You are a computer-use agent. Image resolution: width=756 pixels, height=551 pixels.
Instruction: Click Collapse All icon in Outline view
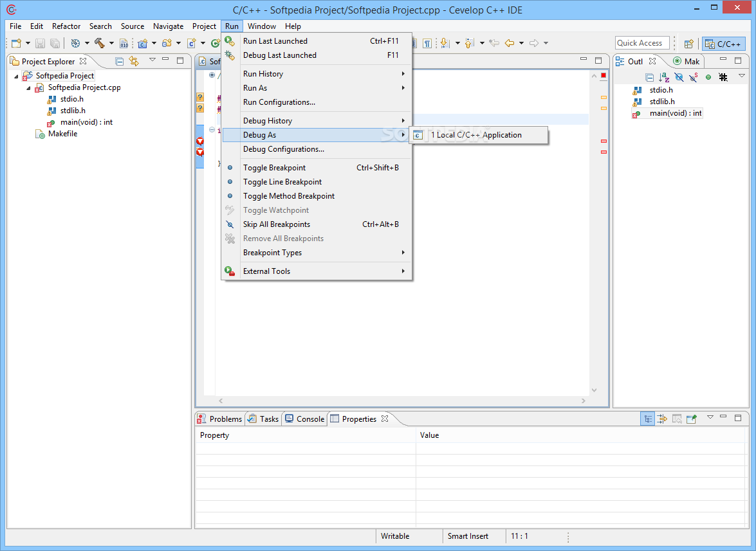click(x=649, y=78)
